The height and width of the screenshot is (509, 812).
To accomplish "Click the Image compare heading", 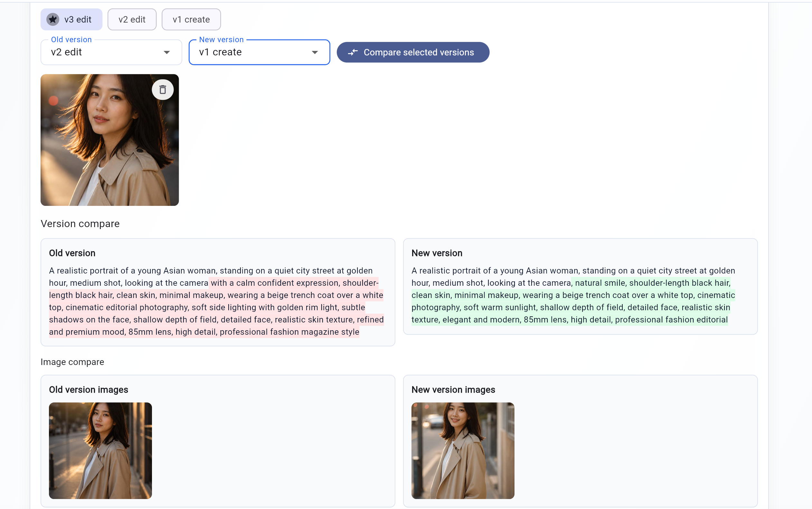I will 72,362.
